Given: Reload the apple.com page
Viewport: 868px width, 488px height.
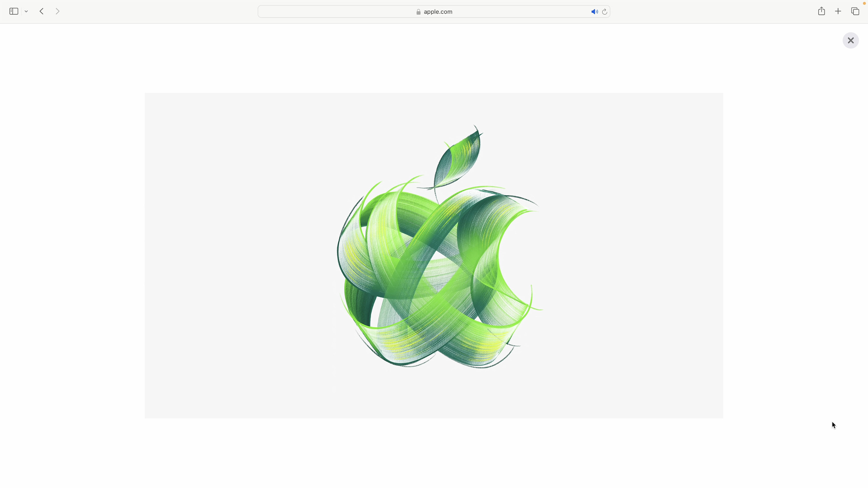Looking at the screenshot, I should 604,12.
